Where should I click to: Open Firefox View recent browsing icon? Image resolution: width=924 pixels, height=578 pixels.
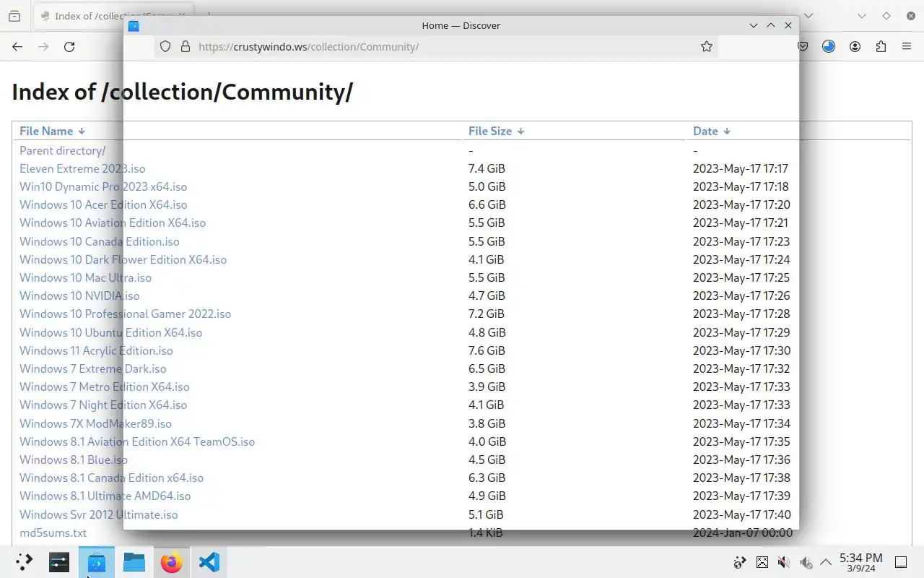14,16
